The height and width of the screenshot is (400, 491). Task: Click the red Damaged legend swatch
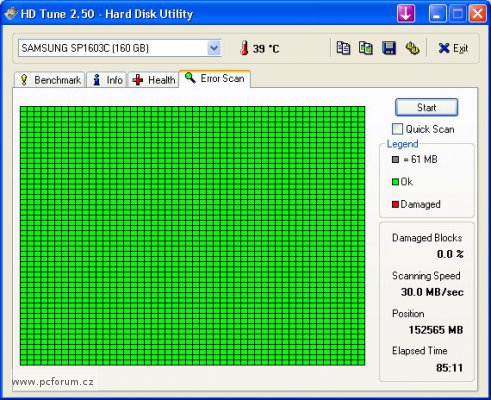(x=395, y=204)
